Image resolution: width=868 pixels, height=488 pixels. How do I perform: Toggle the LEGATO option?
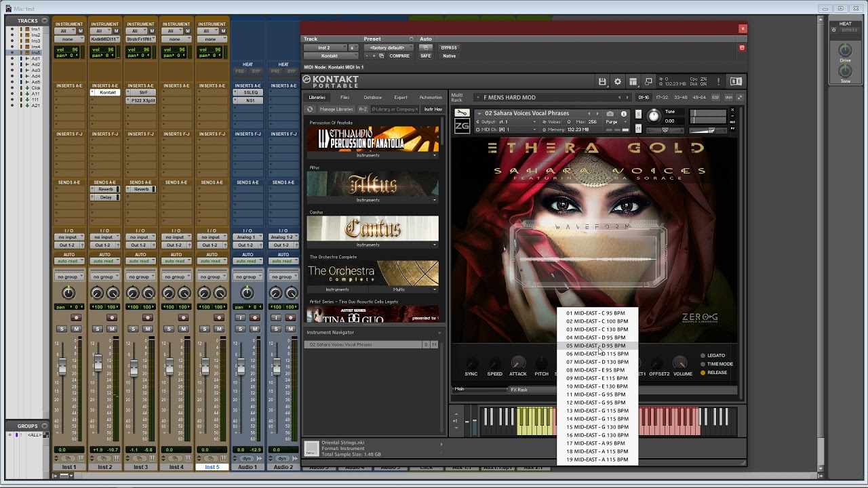(713, 355)
